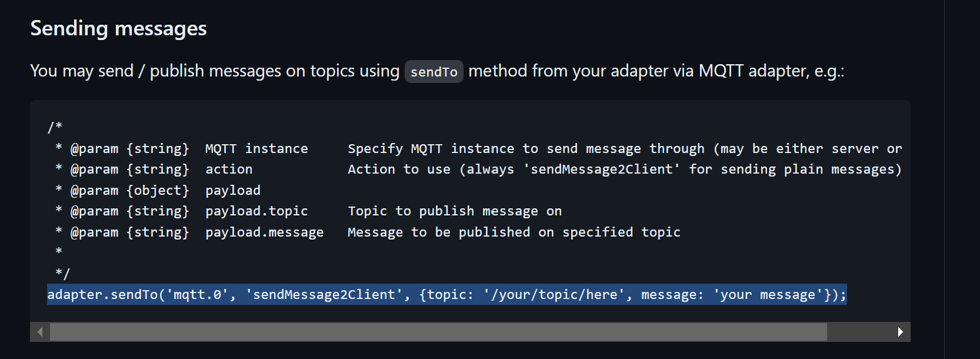Click the "{object}" type in the comment
The height and width of the screenshot is (359, 980).
point(158,191)
